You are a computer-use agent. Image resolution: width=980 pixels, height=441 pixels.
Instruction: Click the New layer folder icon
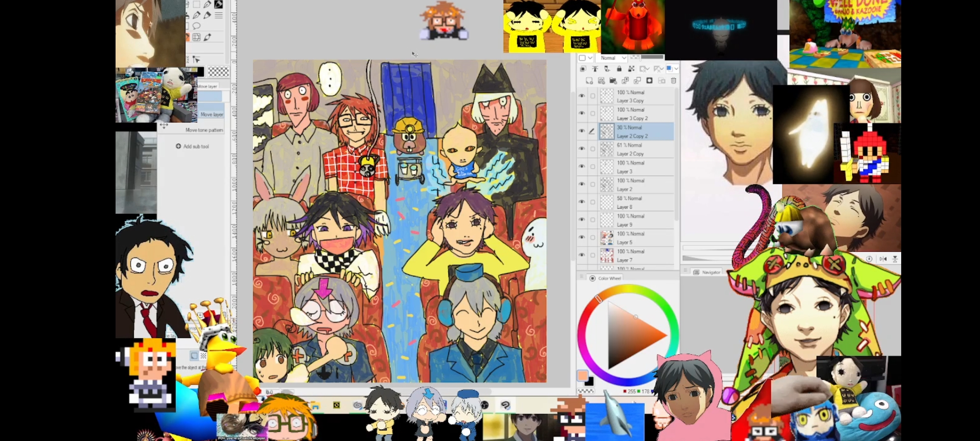613,80
